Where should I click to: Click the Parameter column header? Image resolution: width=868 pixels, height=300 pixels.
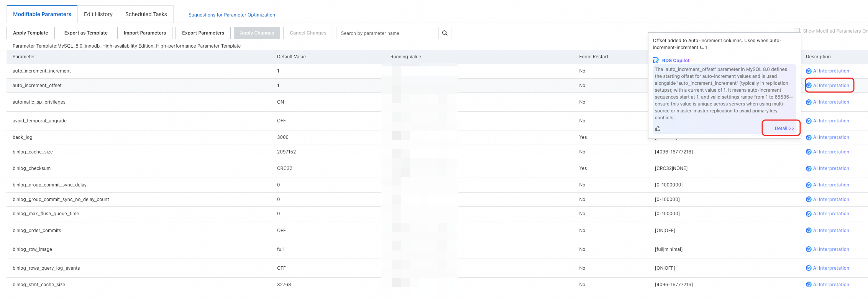coord(24,57)
